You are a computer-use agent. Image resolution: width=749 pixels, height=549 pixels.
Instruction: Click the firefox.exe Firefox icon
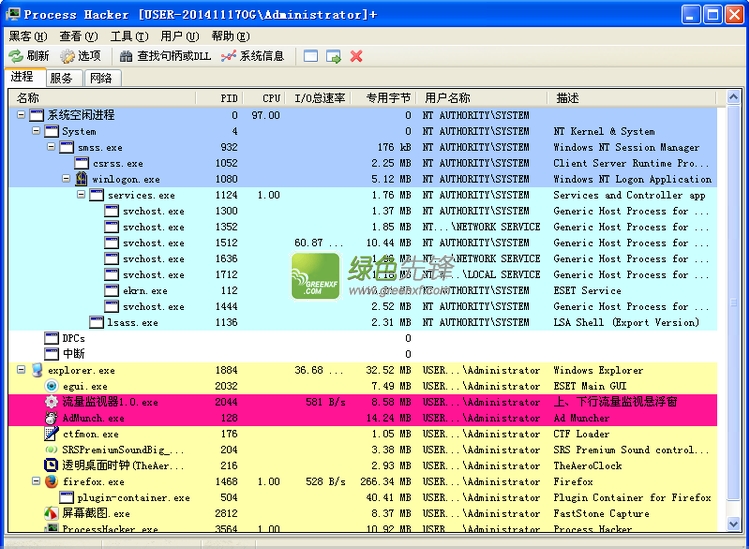(x=51, y=482)
